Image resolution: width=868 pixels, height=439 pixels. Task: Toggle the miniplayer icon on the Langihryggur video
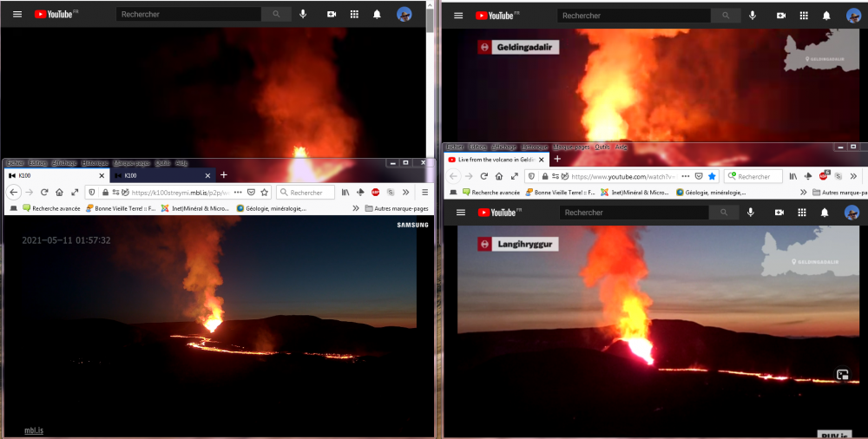pos(841,375)
